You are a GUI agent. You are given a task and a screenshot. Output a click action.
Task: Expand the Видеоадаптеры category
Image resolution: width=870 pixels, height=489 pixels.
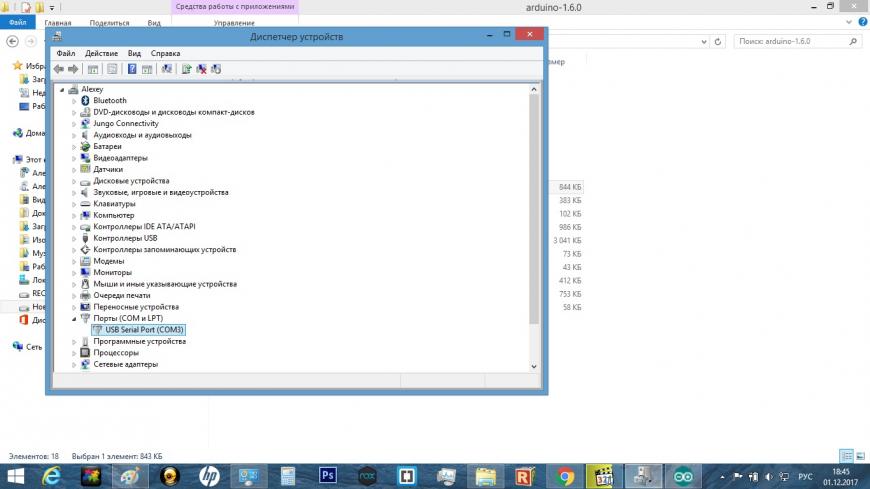(74, 158)
